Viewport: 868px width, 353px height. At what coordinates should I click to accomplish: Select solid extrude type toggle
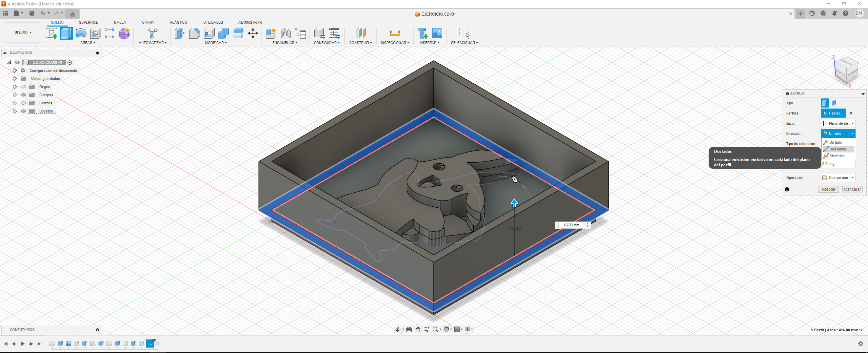point(825,103)
